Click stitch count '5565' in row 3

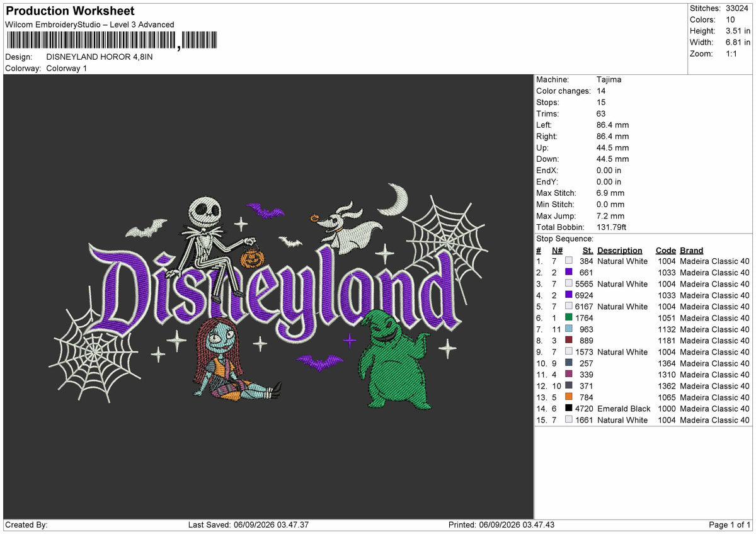(584, 284)
